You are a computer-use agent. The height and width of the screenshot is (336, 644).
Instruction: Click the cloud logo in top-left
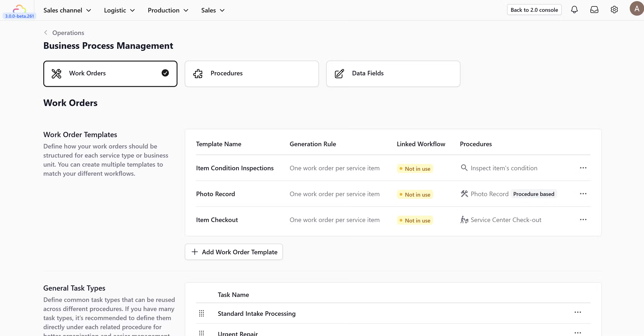19,9
